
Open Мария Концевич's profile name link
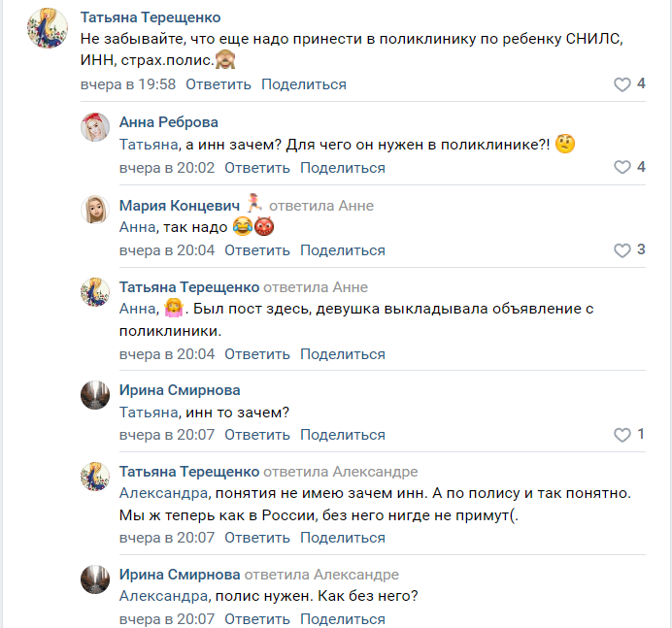[x=177, y=206]
